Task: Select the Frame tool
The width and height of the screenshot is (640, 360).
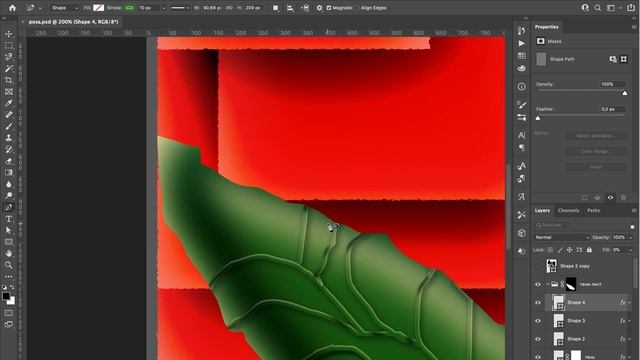Action: pos(9,91)
